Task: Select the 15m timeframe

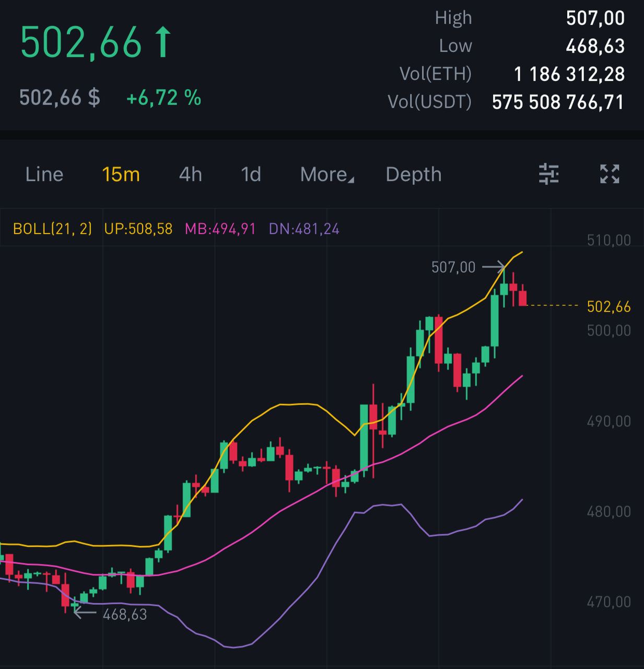Action: (x=121, y=175)
